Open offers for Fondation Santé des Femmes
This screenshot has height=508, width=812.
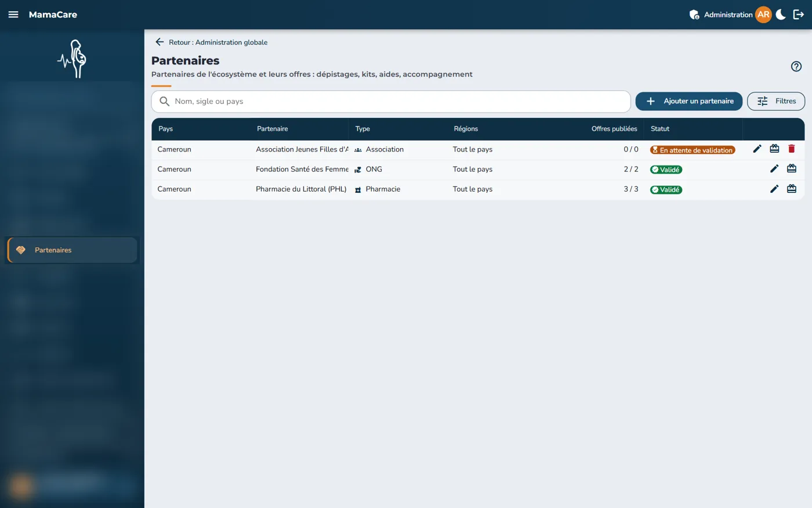pyautogui.click(x=792, y=169)
